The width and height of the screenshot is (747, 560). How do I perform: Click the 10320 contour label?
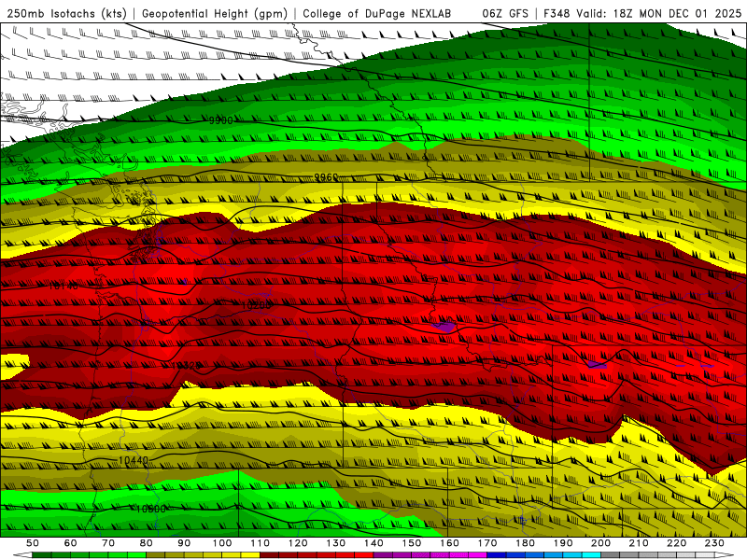[185, 365]
